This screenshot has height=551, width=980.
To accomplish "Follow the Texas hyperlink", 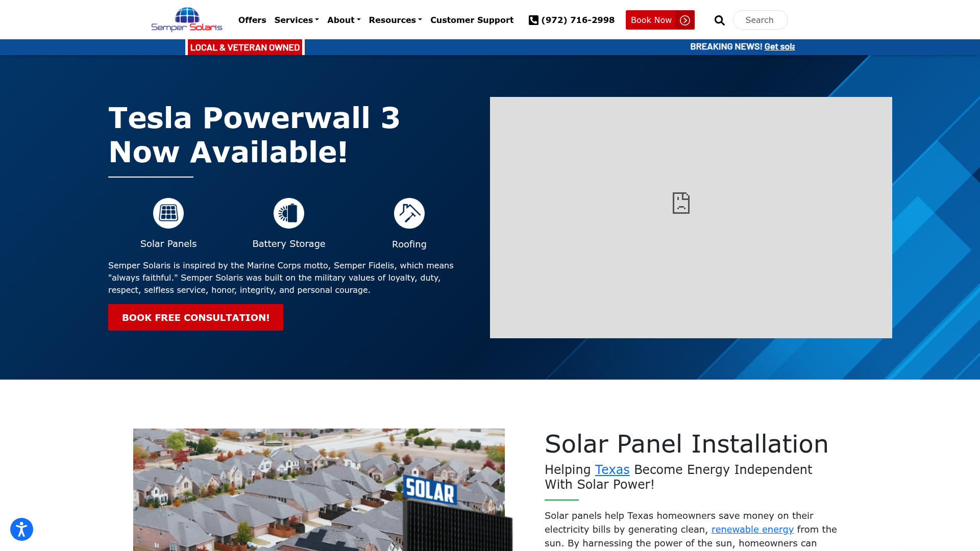I will point(612,469).
